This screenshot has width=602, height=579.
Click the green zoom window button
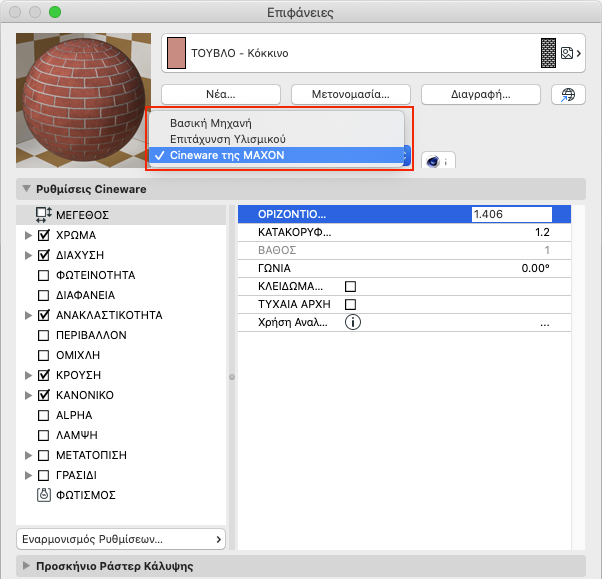click(x=55, y=12)
